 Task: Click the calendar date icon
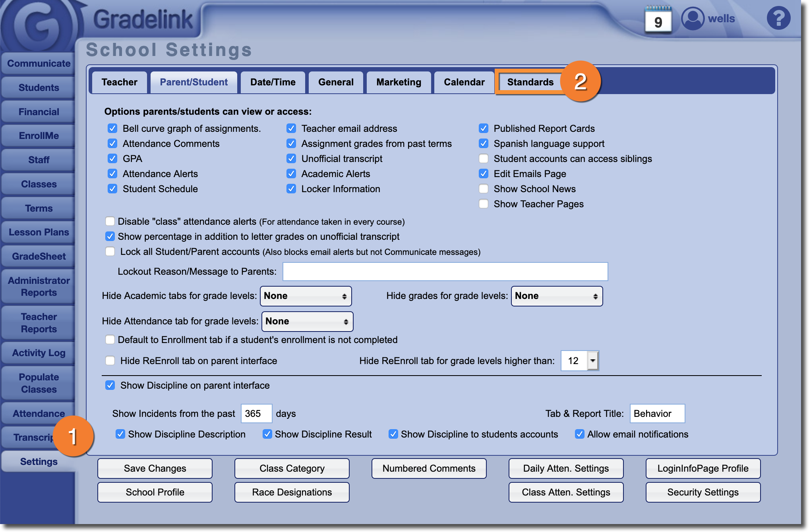coord(658,20)
